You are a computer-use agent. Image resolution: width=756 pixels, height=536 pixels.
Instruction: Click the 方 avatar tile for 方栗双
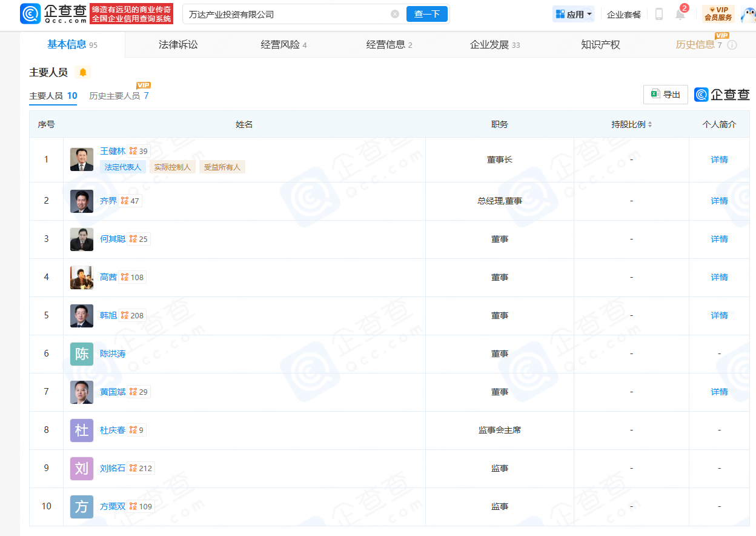[x=82, y=507]
